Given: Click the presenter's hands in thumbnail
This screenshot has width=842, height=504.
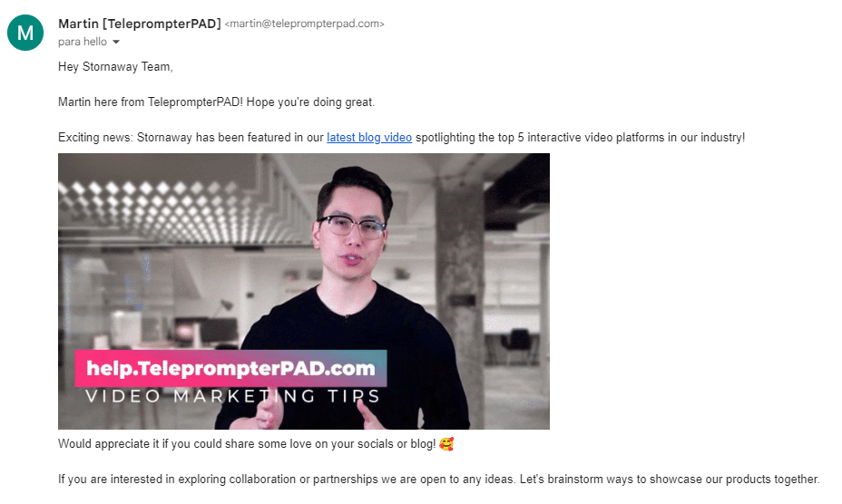Looking at the screenshot, I should click(317, 414).
